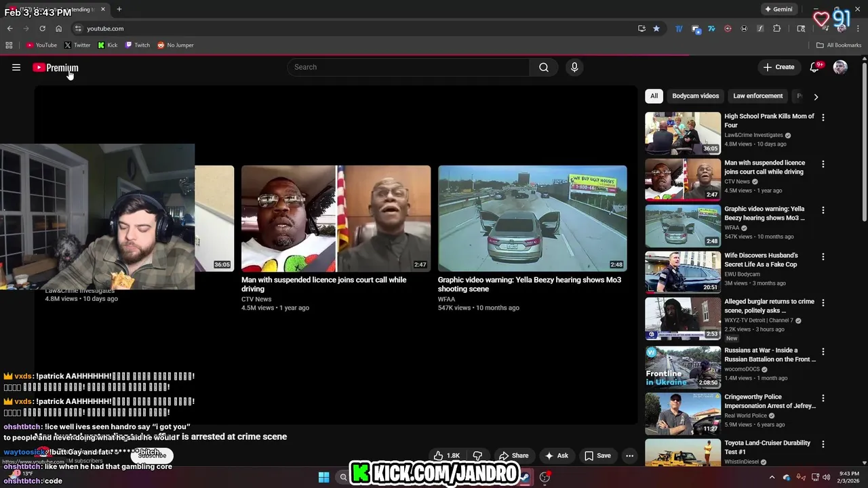
Task: Open the Twitch bookmark
Action: pyautogui.click(x=138, y=45)
